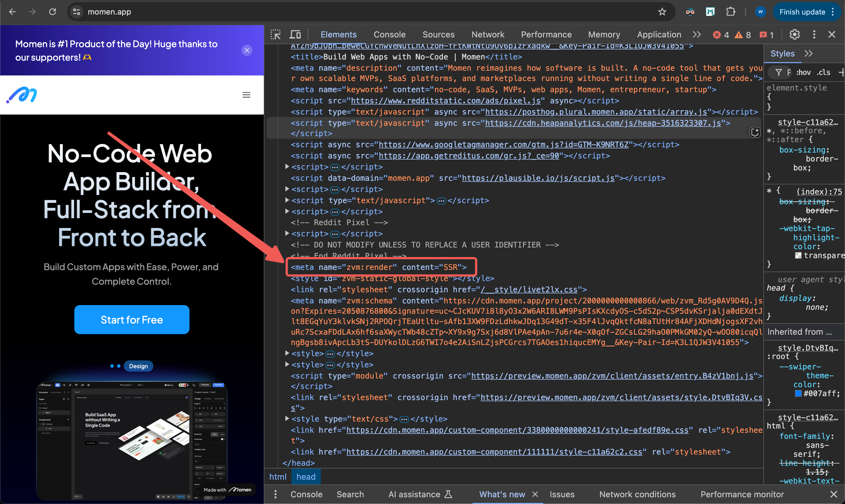Image resolution: width=845 pixels, height=504 pixels.
Task: Open the Network tab
Action: coord(488,34)
